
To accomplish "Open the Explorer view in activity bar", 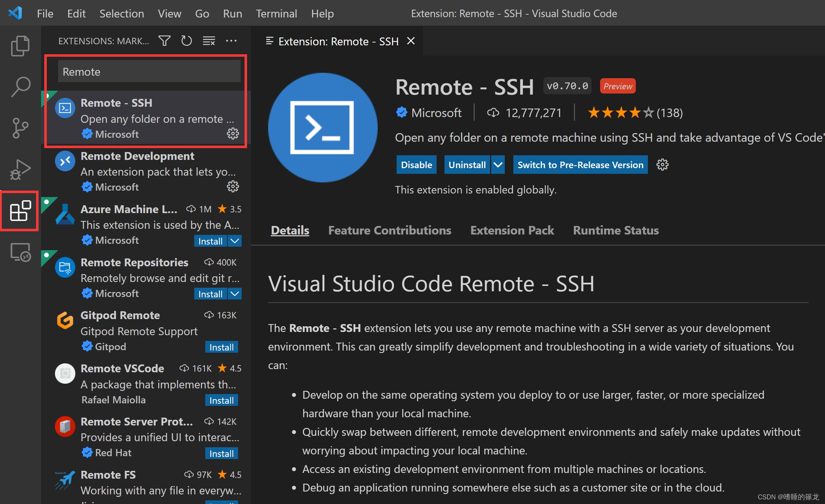I will (20, 46).
